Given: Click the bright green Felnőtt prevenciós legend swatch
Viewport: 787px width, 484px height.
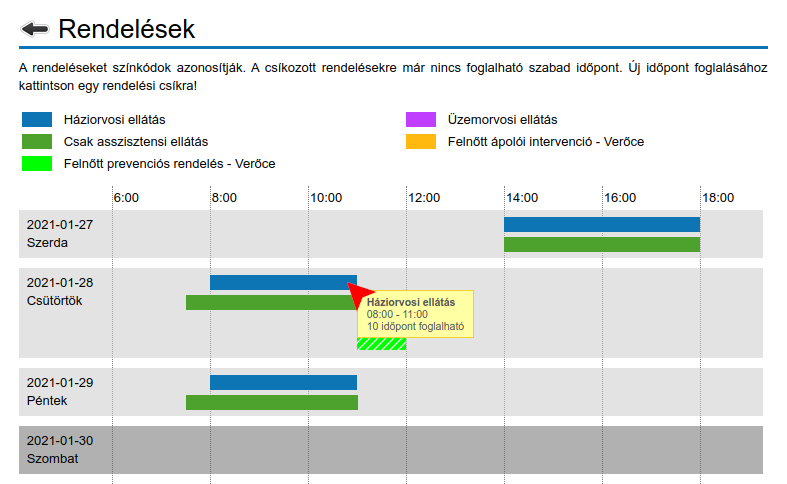Looking at the screenshot, I should [37, 163].
